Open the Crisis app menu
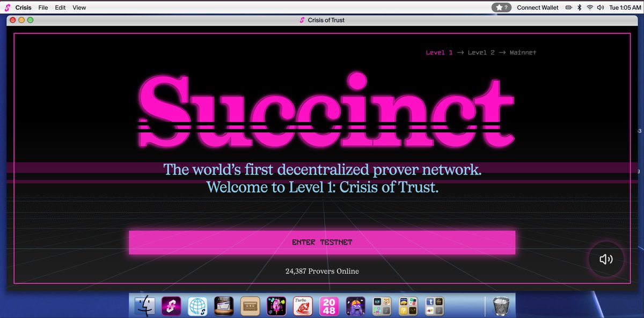Screen dimensions: 644x318 point(23,8)
